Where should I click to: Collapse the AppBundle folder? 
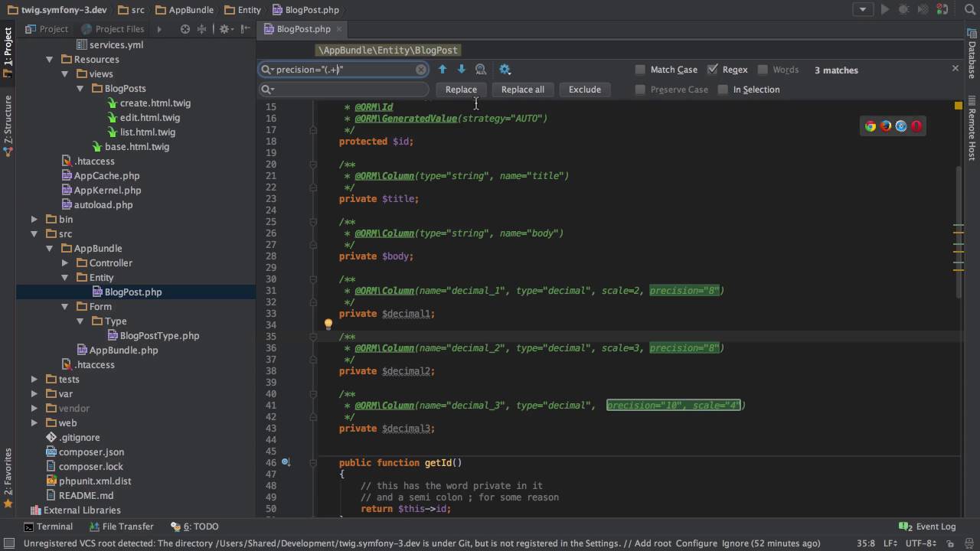pos(50,249)
